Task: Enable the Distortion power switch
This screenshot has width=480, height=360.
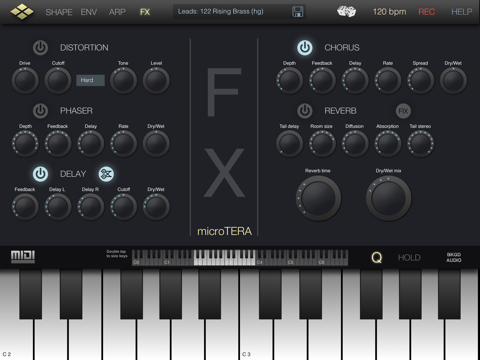Action: pyautogui.click(x=40, y=48)
